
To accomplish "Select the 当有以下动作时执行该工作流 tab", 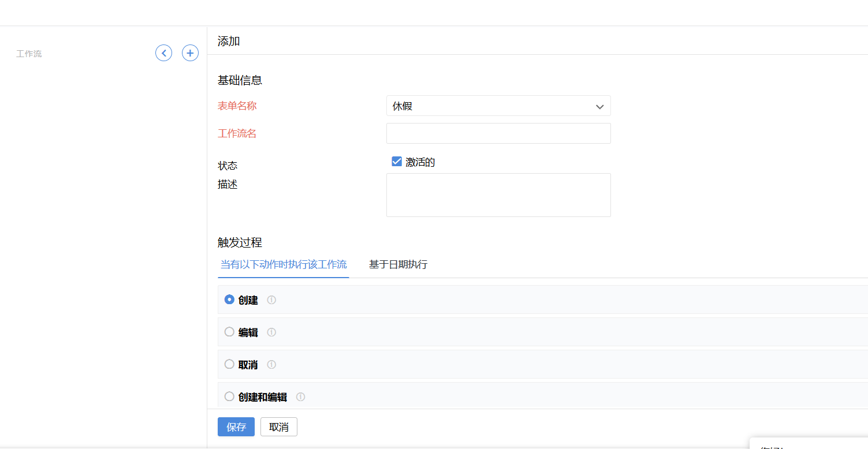I will [284, 265].
